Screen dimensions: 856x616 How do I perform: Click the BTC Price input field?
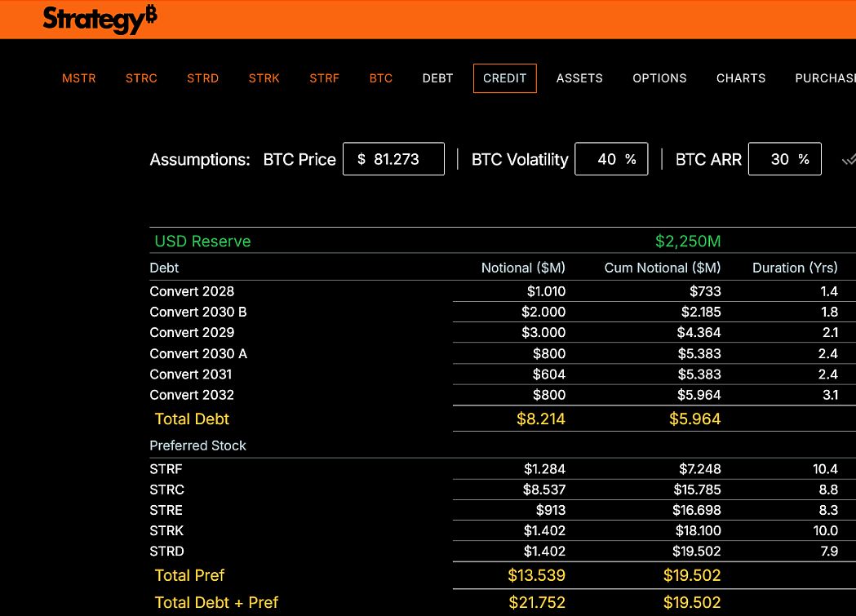tap(393, 159)
